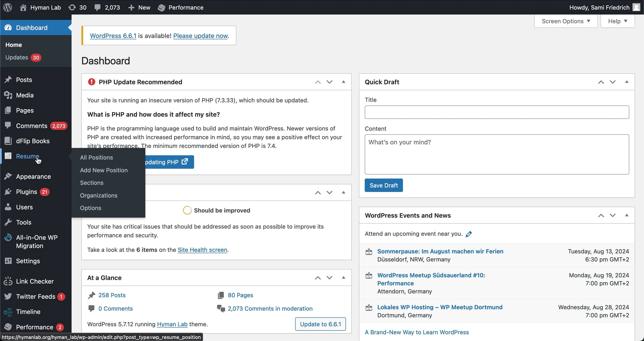Image resolution: width=644 pixels, height=341 pixels.
Task: Move At a Glance panel up
Action: [x=318, y=278]
